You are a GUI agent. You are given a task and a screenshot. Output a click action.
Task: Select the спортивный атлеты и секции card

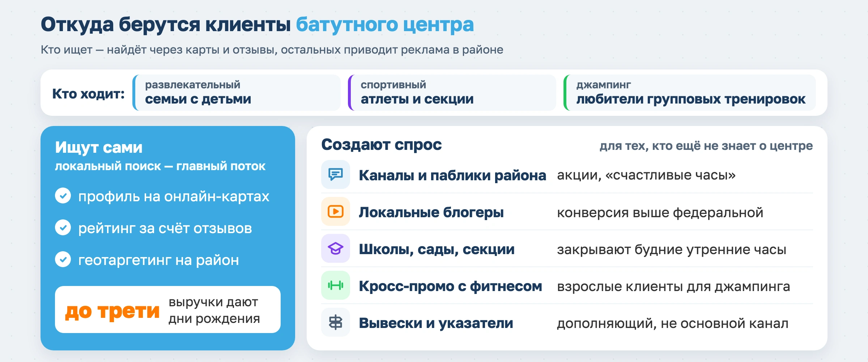[x=452, y=93]
